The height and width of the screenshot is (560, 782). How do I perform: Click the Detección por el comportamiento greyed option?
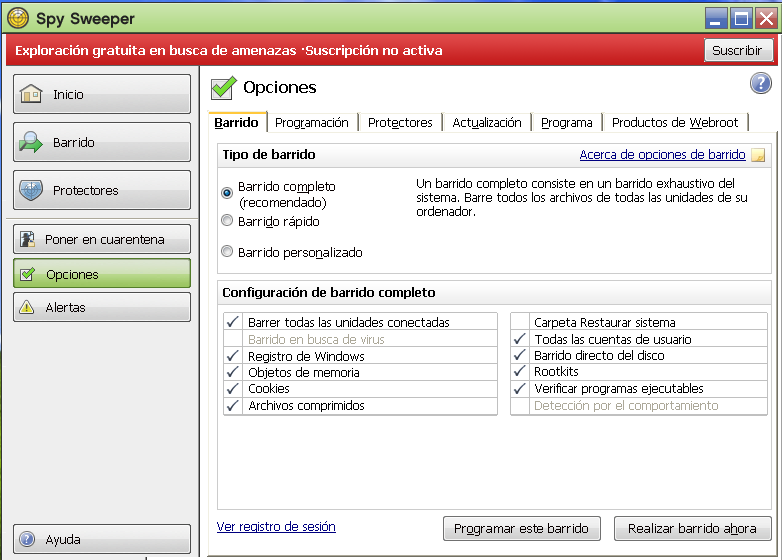coord(626,406)
